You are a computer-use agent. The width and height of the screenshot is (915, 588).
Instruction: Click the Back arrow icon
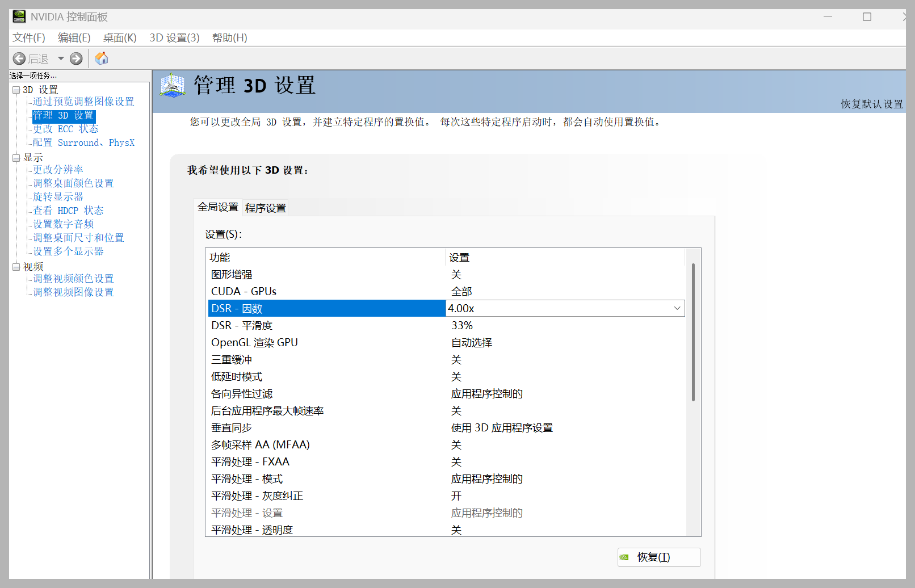coord(19,58)
